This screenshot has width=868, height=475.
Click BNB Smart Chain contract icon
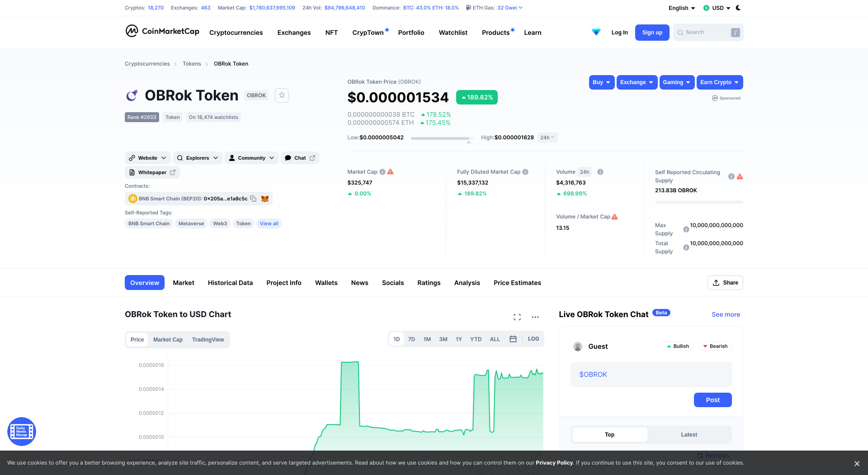tap(133, 199)
